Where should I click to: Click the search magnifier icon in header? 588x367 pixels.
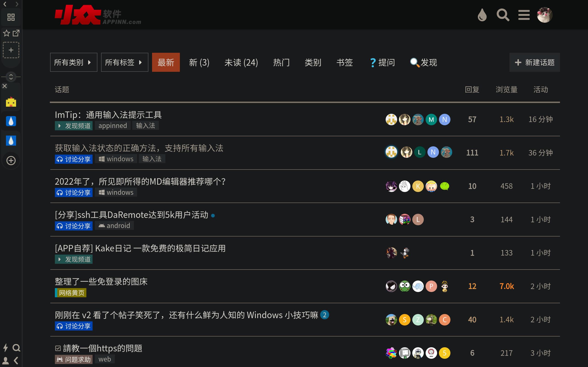coord(503,15)
